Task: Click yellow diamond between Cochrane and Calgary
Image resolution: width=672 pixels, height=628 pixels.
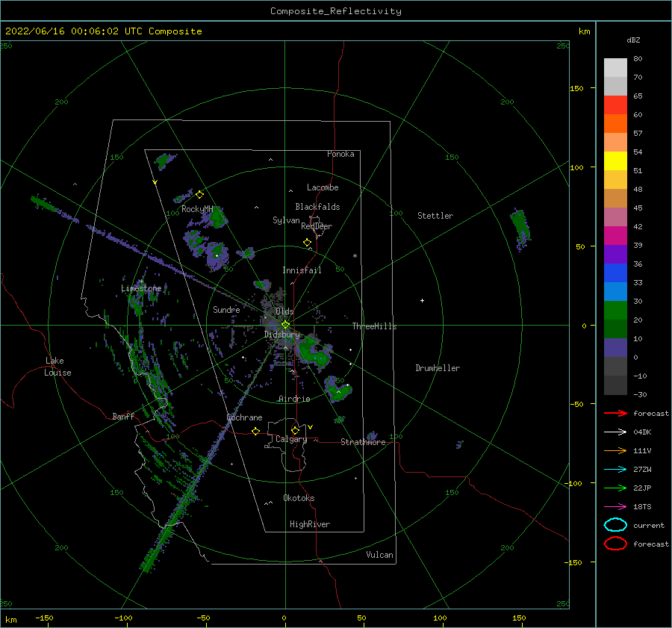Action: pyautogui.click(x=255, y=431)
